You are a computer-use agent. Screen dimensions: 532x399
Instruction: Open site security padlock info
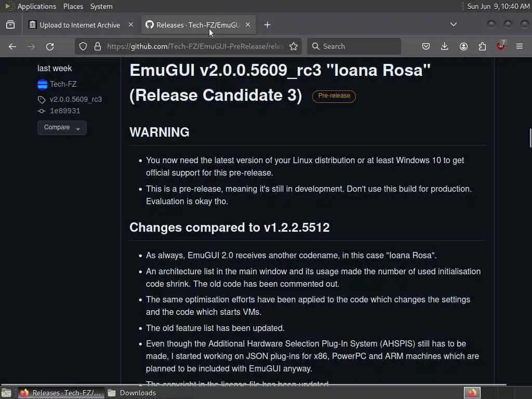[x=98, y=46]
